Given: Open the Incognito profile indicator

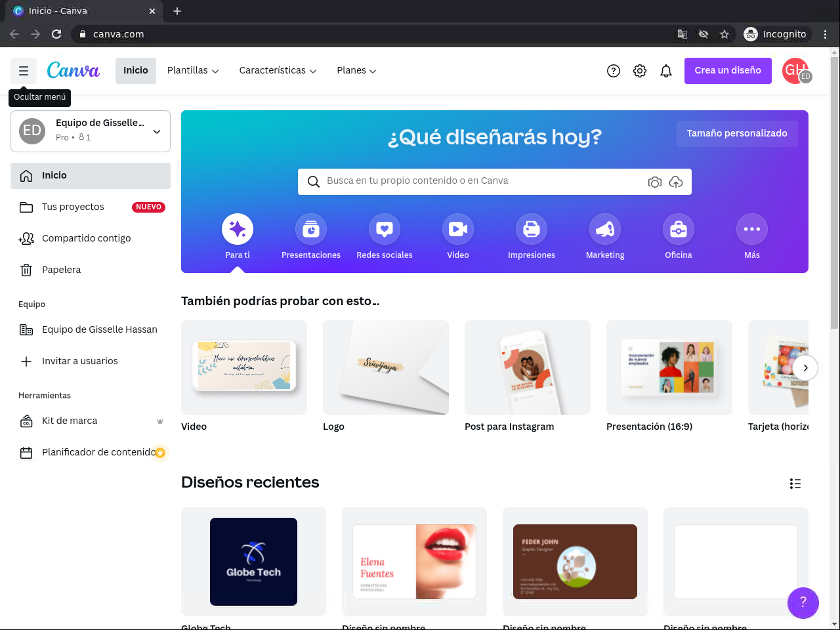Looking at the screenshot, I should click(776, 34).
